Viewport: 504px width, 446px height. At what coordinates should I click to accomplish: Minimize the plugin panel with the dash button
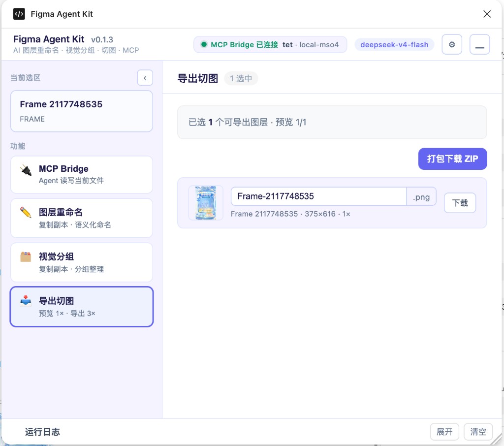[x=479, y=44]
